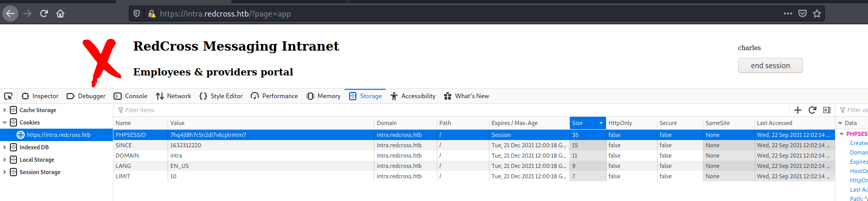Select the LANG cookie row
The image size is (868, 201).
[473, 166]
